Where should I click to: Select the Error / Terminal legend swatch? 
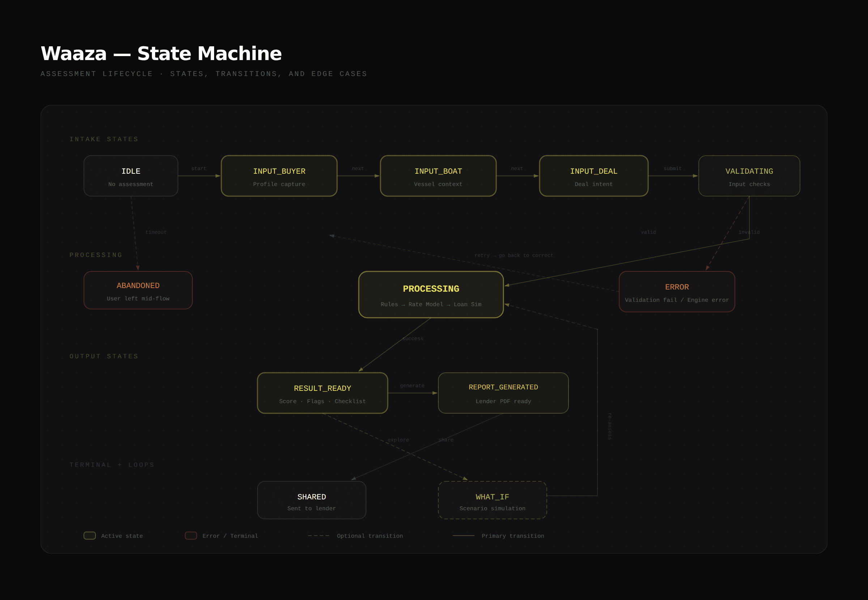(191, 536)
